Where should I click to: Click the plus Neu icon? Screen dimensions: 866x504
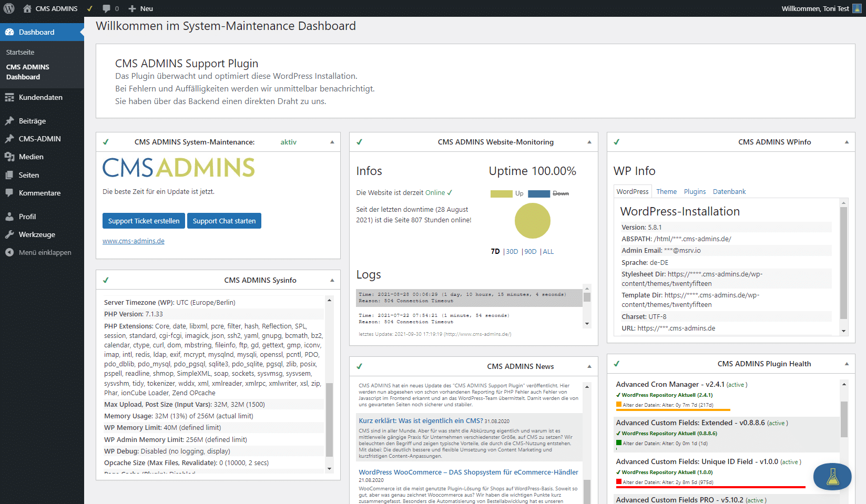pos(132,8)
